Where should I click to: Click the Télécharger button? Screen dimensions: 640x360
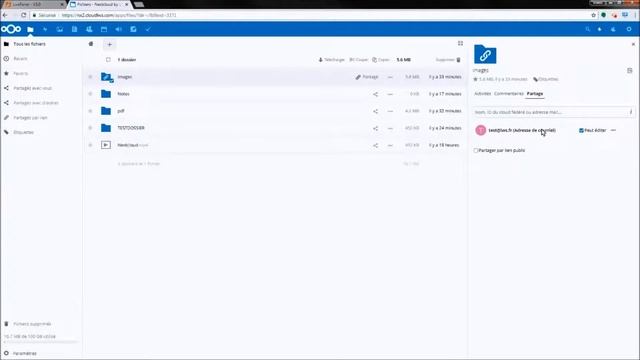(x=331, y=60)
